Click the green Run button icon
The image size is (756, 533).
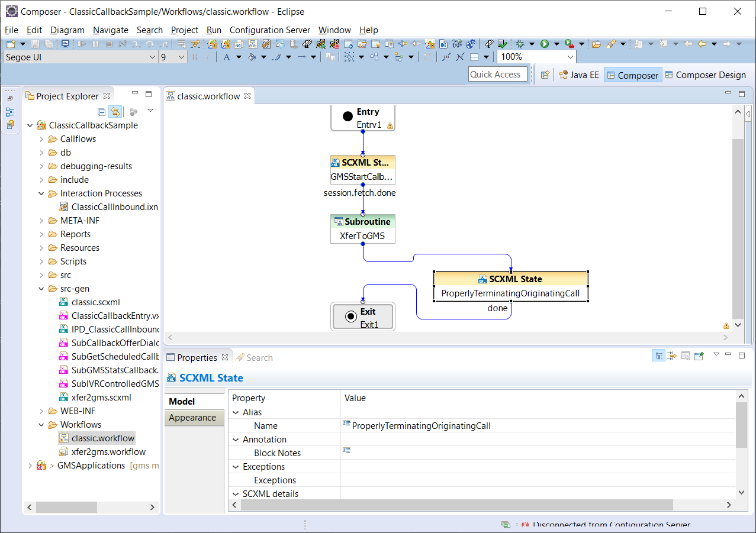pos(545,44)
